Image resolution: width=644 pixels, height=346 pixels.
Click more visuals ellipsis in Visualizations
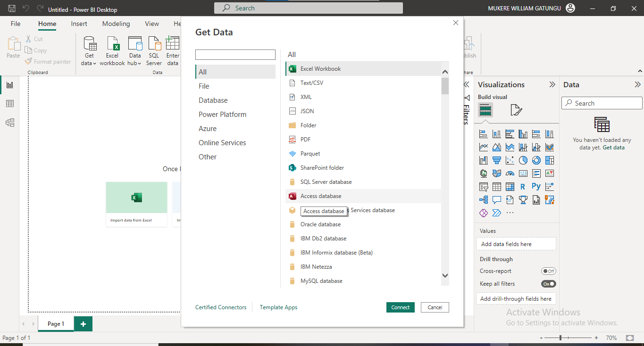click(x=510, y=213)
